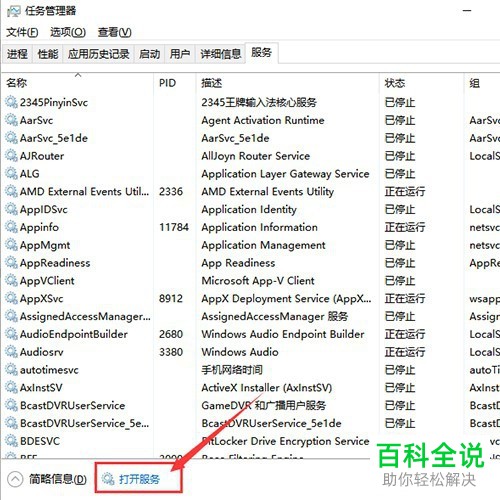
Task: Open the 应用历史记录 tab
Action: (99, 54)
